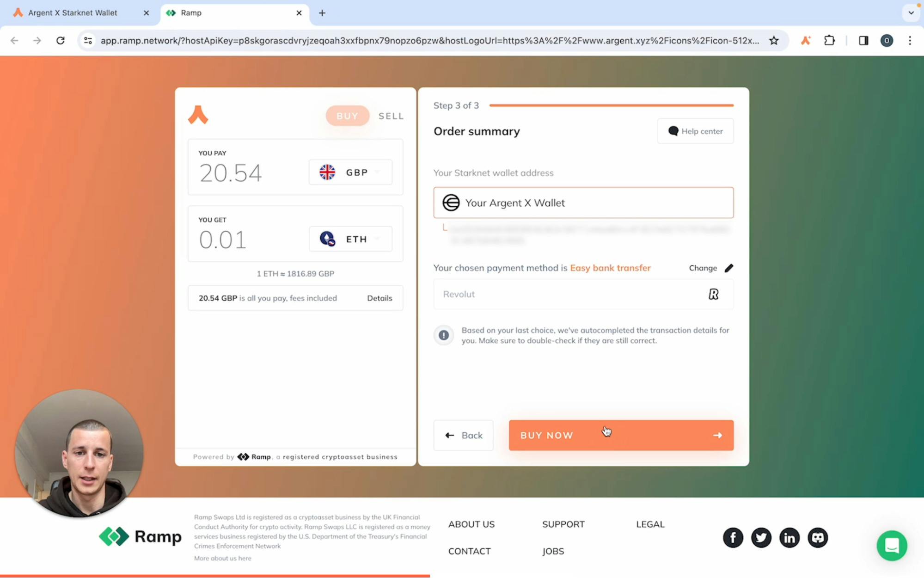Click the Argent logo in the widget
The height and width of the screenshot is (578, 924).
pyautogui.click(x=198, y=115)
